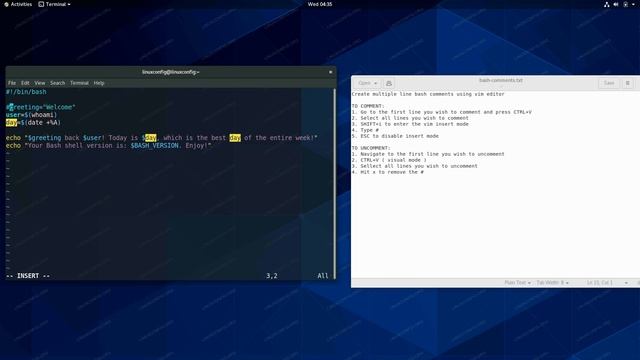Close the linuxconfig terminal window

click(x=331, y=72)
